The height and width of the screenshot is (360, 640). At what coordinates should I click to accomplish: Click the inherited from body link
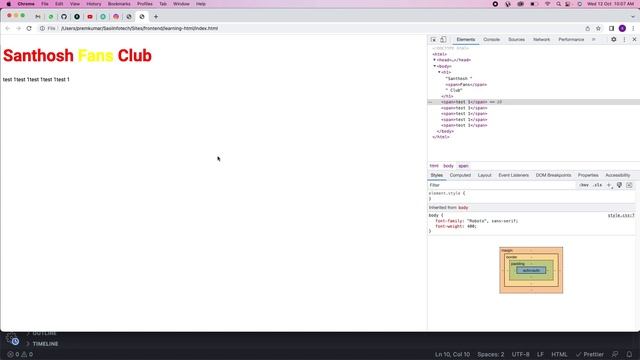pyautogui.click(x=463, y=208)
